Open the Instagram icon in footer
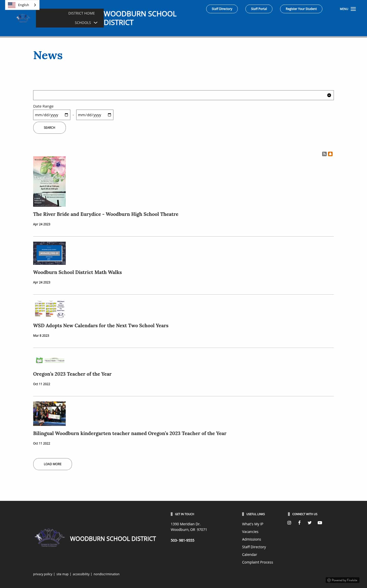Viewport: 367px width, 588px height. point(289,523)
